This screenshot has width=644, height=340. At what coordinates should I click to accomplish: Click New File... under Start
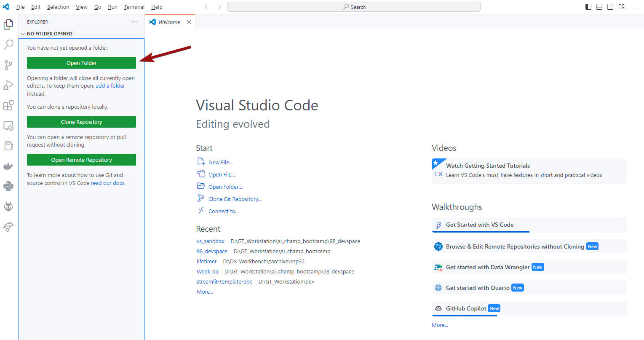[220, 162]
